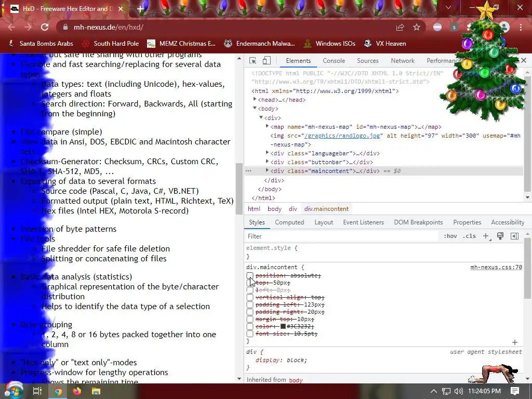
Task: Open the Event Listeners tab
Action: (363, 222)
